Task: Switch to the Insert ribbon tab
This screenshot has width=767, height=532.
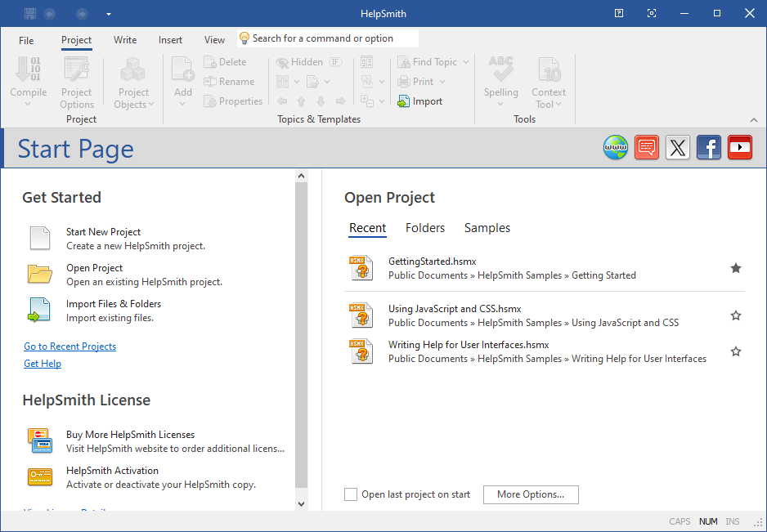Action: tap(170, 40)
